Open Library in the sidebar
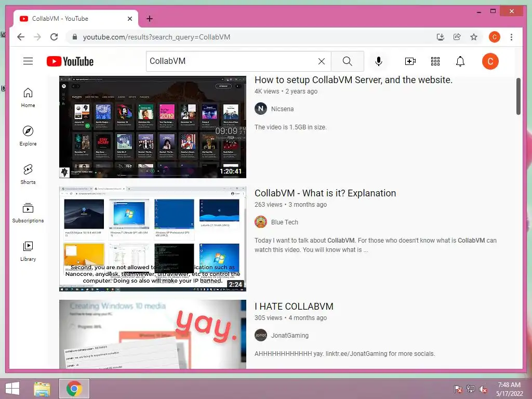 point(28,251)
